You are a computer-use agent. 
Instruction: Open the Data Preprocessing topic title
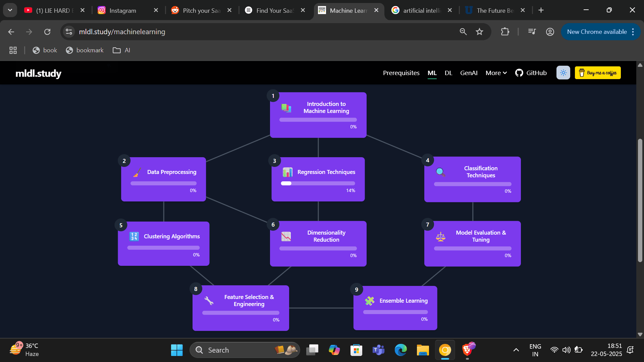click(172, 172)
